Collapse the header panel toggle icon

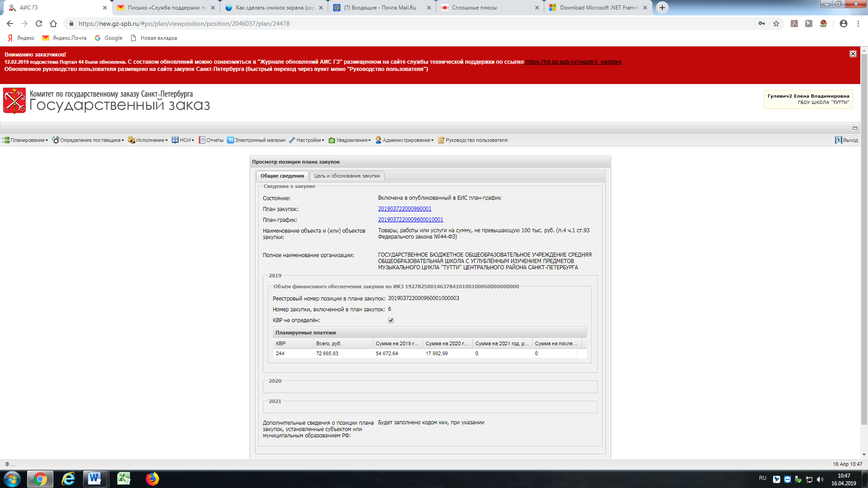click(x=855, y=128)
